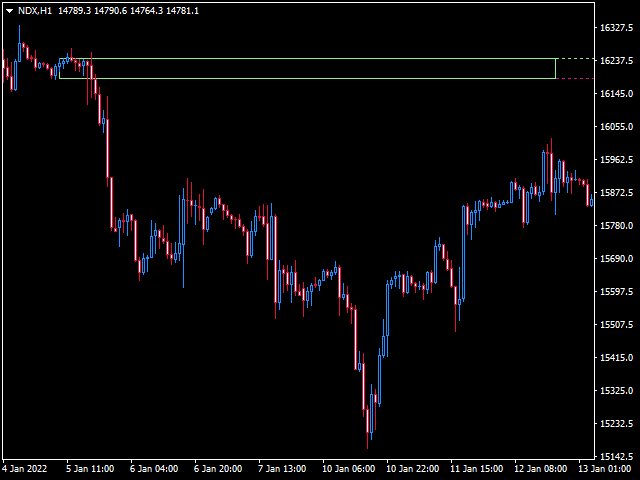This screenshot has height=480, width=640.
Task: Click the 15142.5 price label
Action: click(616, 456)
